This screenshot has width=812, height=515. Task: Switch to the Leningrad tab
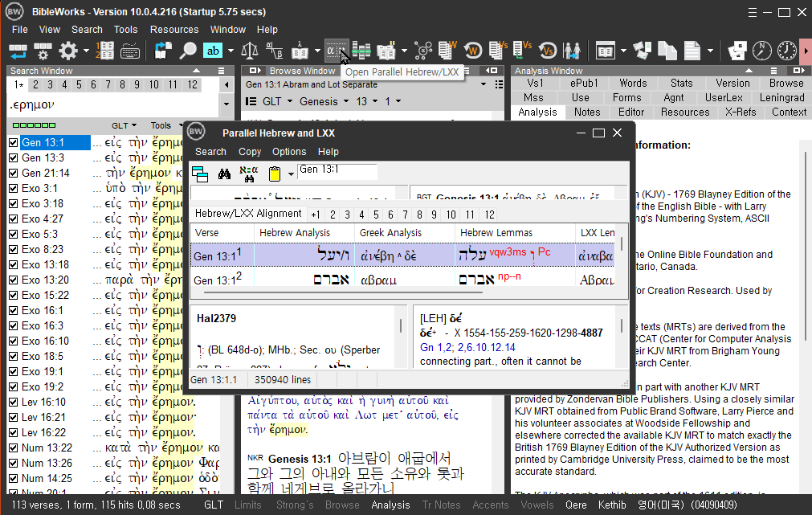click(x=782, y=97)
